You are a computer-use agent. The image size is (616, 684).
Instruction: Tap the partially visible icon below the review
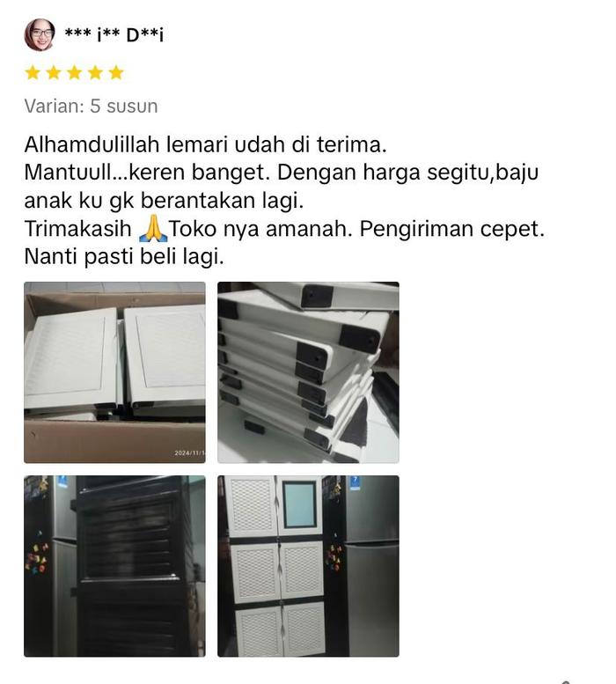tap(566, 682)
